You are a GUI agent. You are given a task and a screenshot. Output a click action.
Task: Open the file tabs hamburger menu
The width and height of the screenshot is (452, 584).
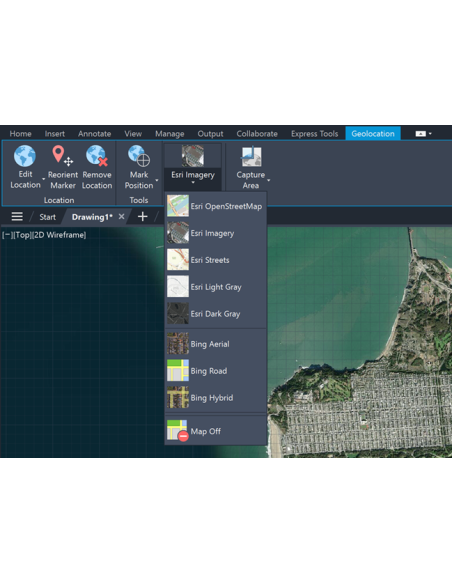point(17,216)
